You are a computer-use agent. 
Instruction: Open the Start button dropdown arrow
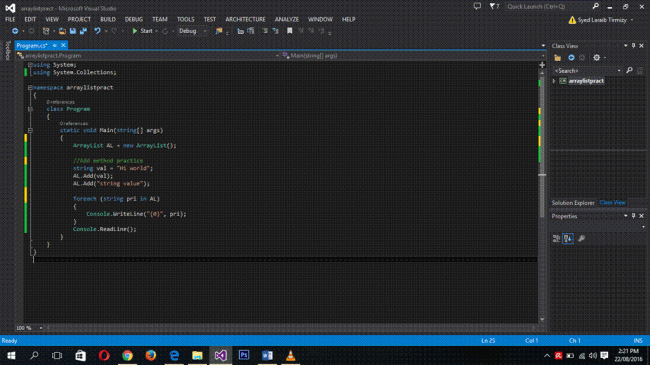pos(156,31)
